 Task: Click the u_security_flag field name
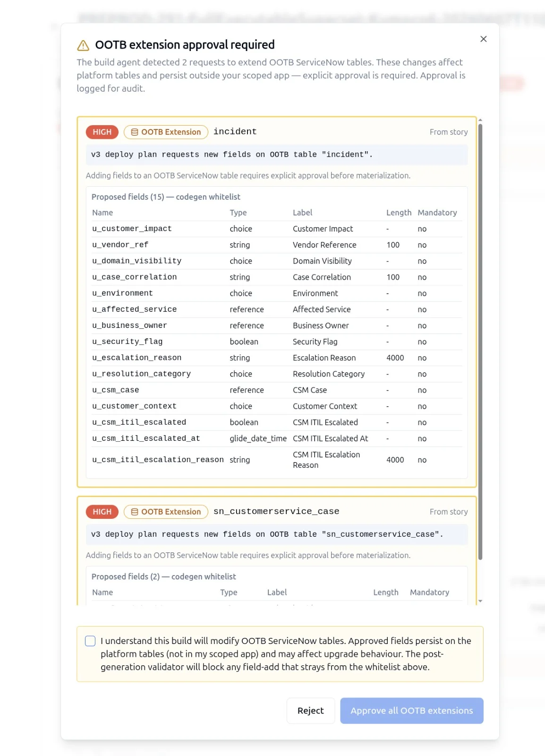click(127, 341)
